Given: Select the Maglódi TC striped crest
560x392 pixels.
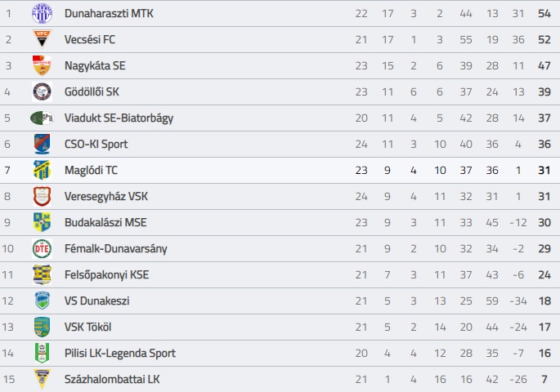Looking at the screenshot, I should 43,170.
